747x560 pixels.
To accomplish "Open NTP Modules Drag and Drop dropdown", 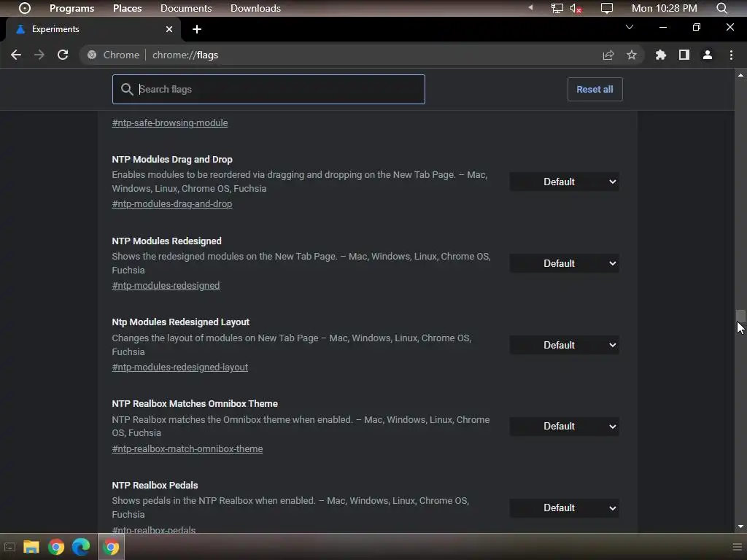I will coord(564,182).
